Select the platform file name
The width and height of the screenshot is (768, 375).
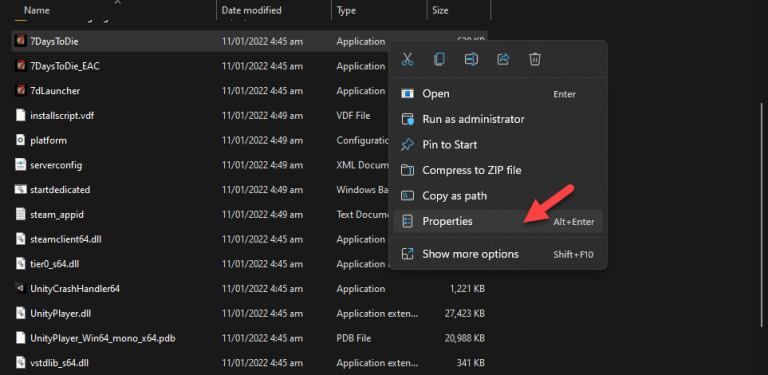point(48,141)
